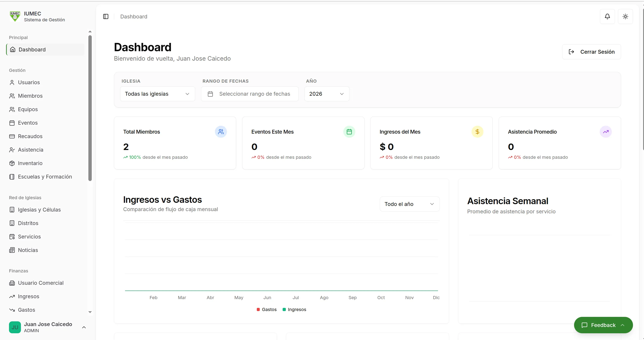Expand the Feedback widget chevron
The image size is (644, 340).
point(622,325)
